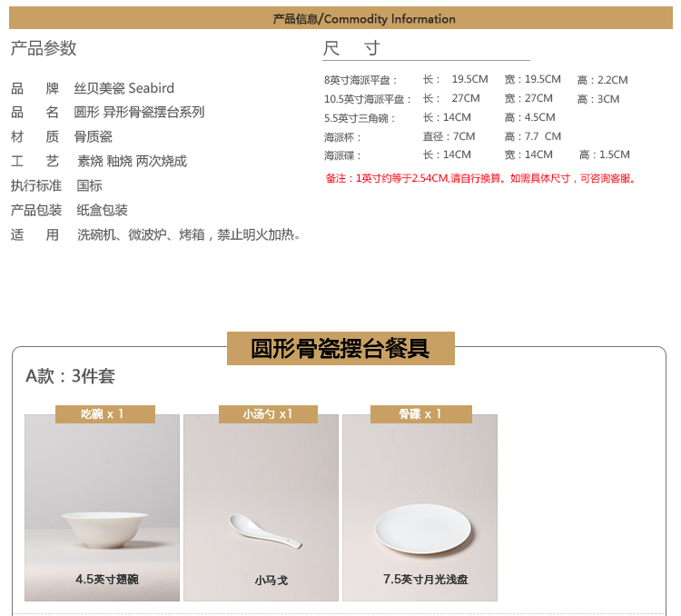Click the 直径：7CM value
This screenshot has width=681, height=616.
(449, 136)
